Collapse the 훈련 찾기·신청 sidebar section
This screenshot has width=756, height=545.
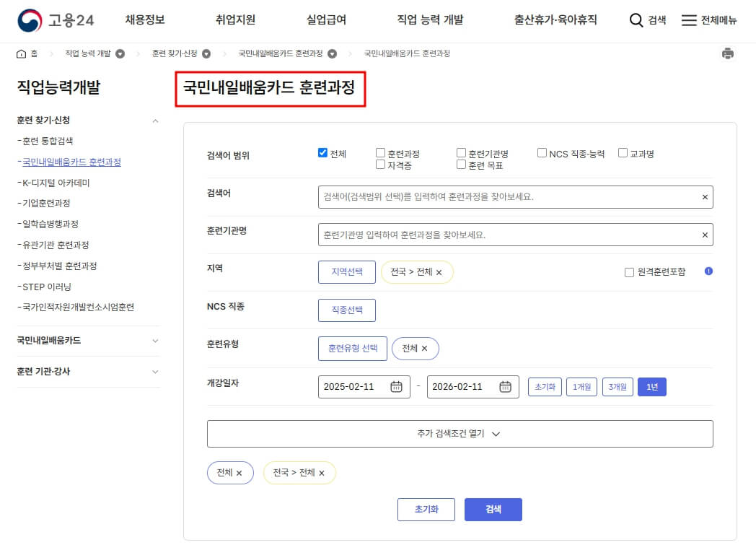point(156,121)
